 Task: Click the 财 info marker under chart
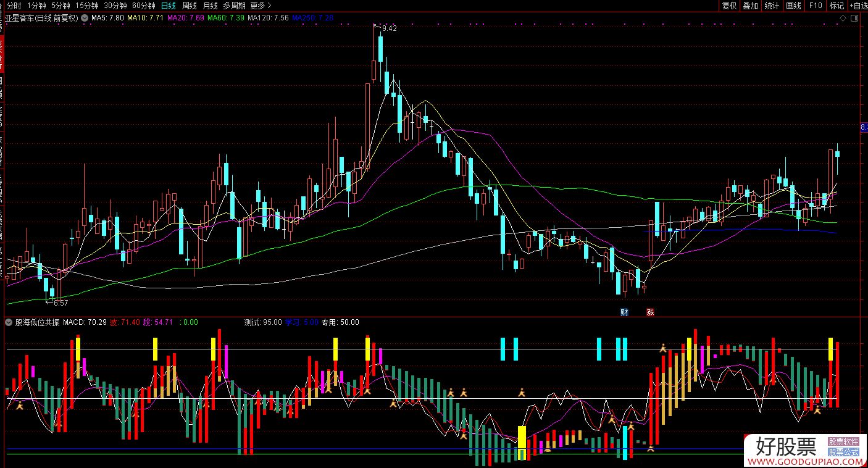(x=624, y=312)
